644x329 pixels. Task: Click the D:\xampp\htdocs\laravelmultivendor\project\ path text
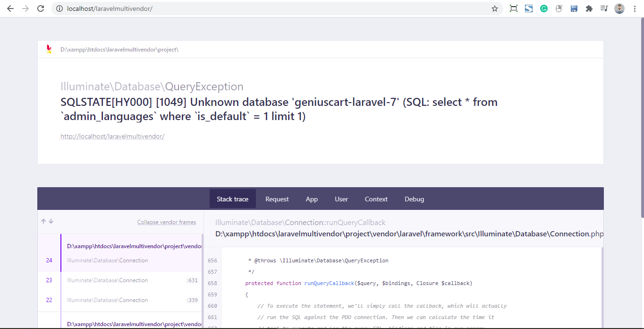coord(119,50)
